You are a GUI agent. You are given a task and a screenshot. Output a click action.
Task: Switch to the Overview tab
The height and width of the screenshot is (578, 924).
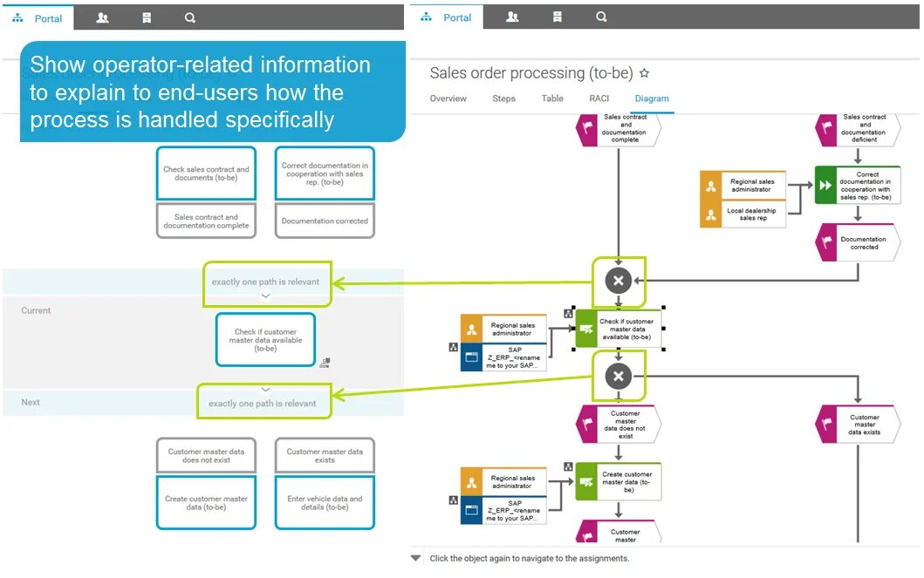point(448,99)
